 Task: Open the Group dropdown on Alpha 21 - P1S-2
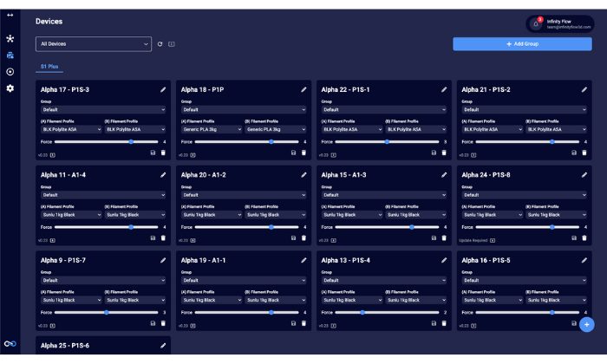coord(524,110)
